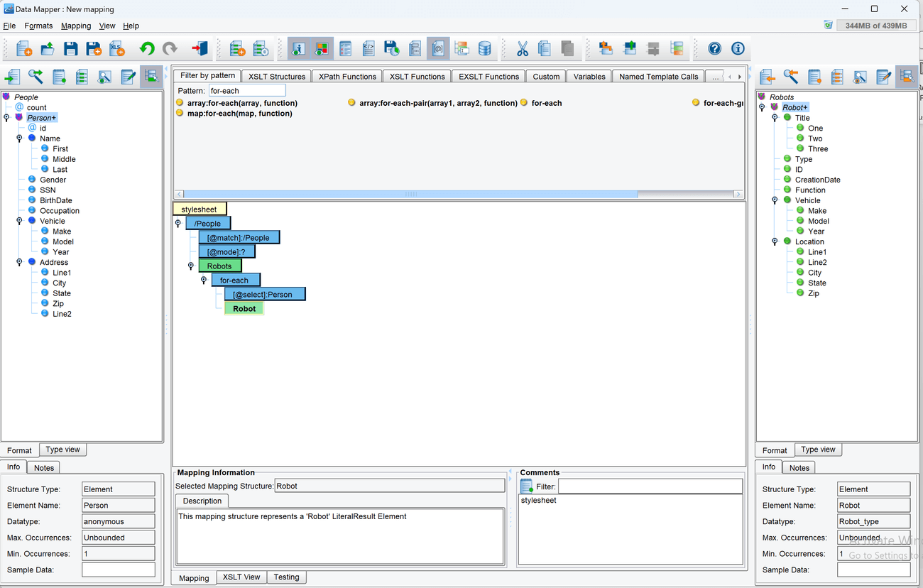Open the File menu
This screenshot has width=923, height=588.
pos(9,26)
